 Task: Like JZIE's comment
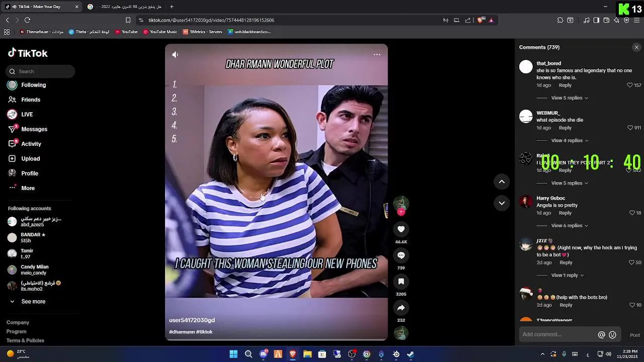(x=632, y=262)
